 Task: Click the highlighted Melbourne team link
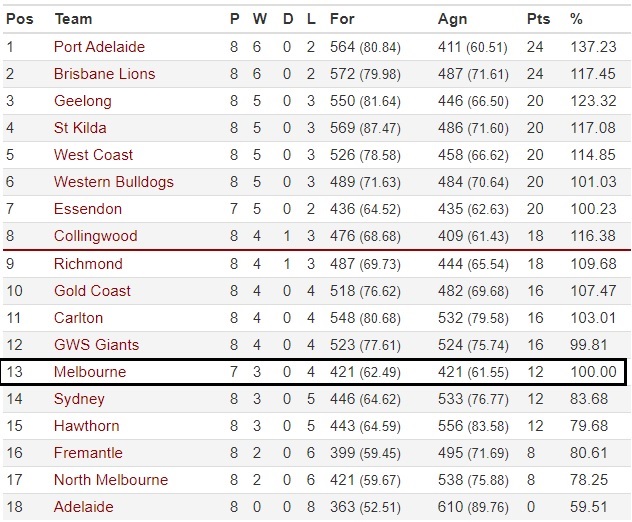click(90, 372)
